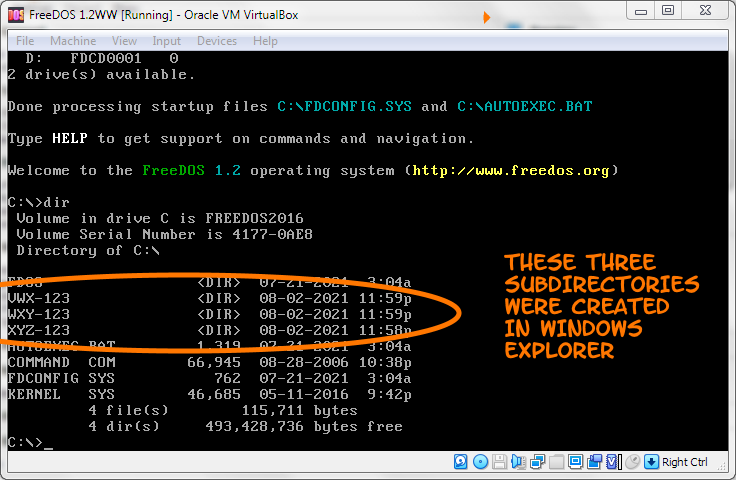
Task: Open the Devices menu
Action: (x=217, y=41)
